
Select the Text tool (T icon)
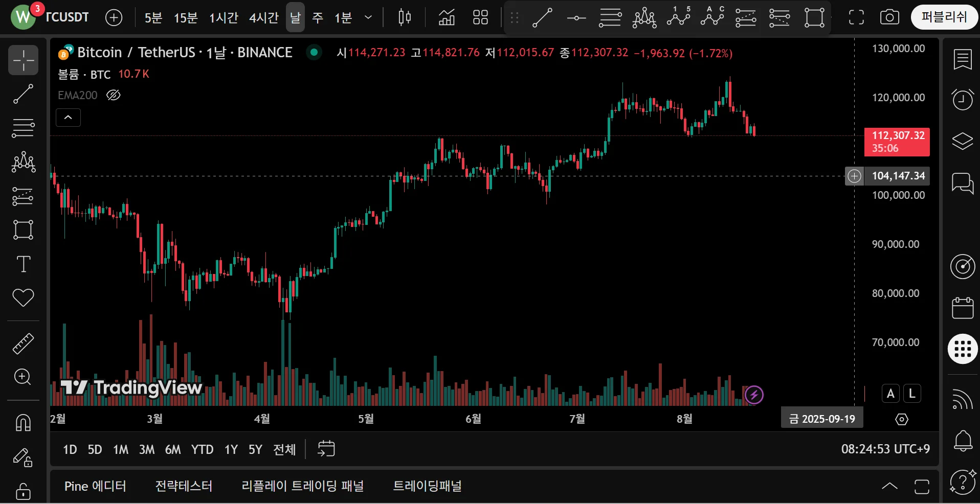pos(23,264)
